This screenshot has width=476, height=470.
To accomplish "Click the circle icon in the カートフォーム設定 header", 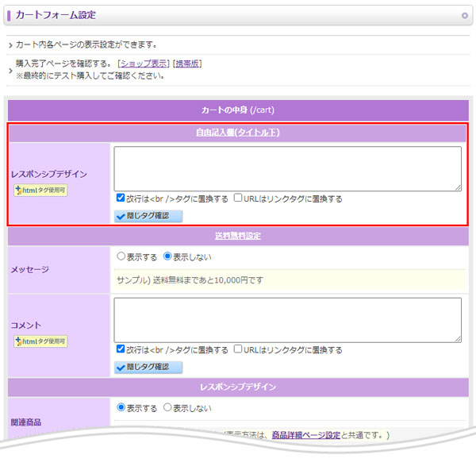I will [x=464, y=15].
